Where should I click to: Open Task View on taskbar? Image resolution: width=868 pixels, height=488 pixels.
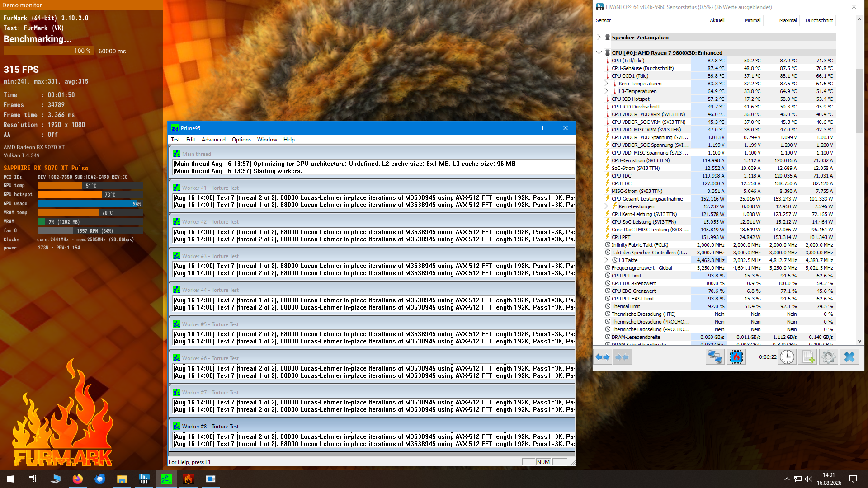tap(33, 479)
